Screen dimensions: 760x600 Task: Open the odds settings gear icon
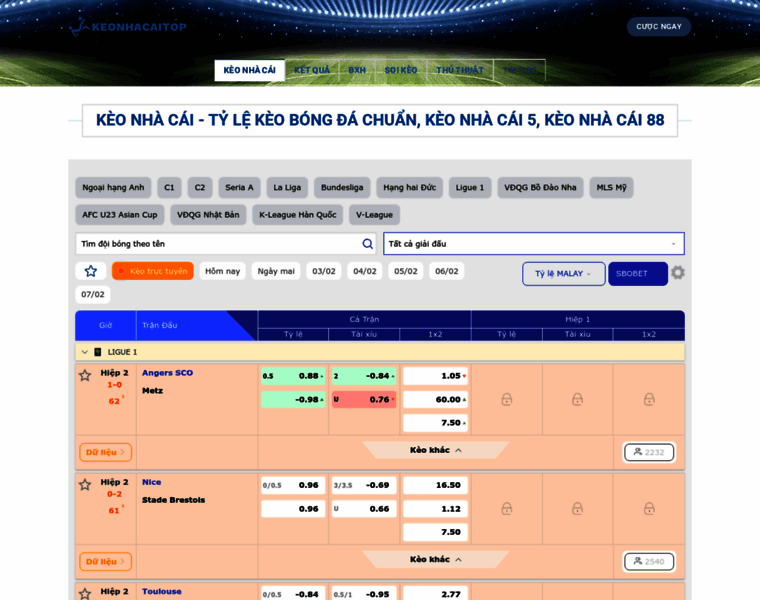point(678,273)
